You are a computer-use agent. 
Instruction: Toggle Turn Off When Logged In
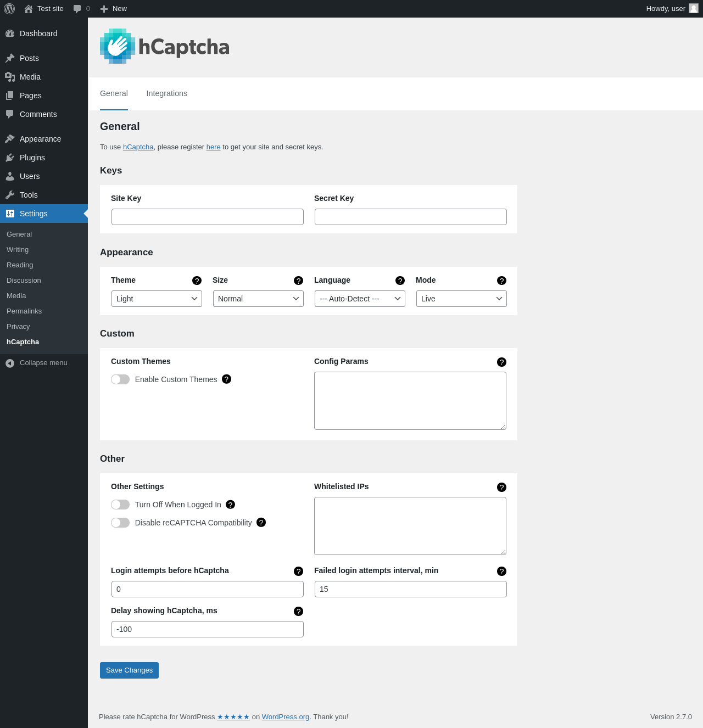120,505
